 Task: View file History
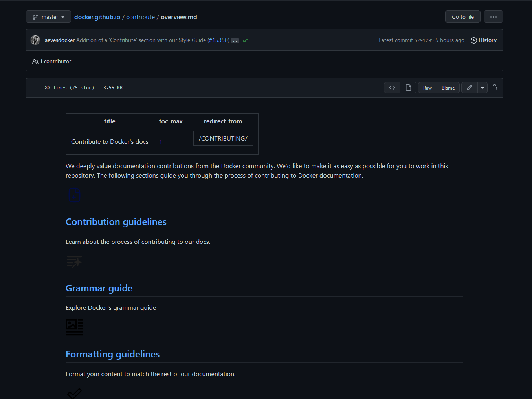coord(484,40)
